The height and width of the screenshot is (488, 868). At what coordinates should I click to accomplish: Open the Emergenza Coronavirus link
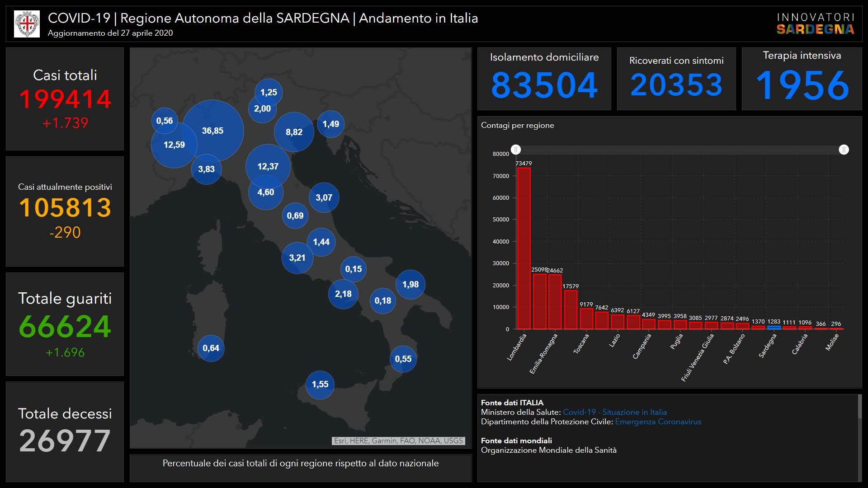[658, 422]
